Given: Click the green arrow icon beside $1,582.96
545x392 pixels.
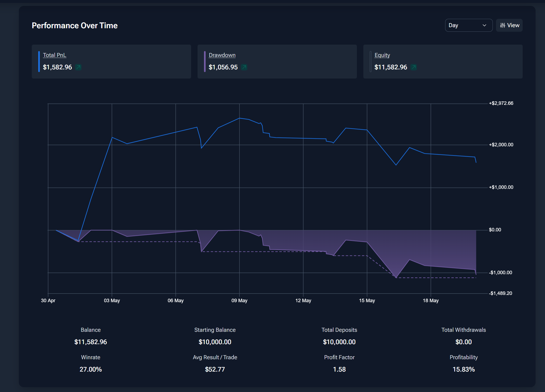Looking at the screenshot, I should (78, 67).
